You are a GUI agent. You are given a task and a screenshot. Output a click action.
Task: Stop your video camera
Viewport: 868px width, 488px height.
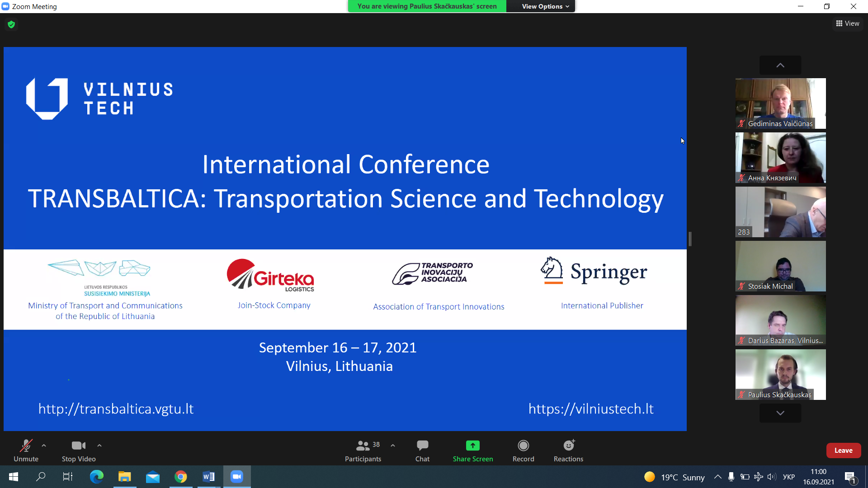(x=79, y=450)
